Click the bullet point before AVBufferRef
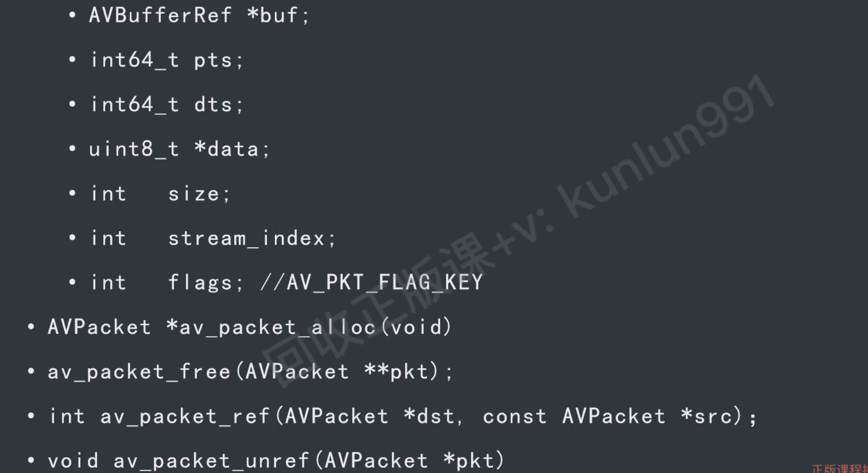This screenshot has height=473, width=868. click(72, 16)
